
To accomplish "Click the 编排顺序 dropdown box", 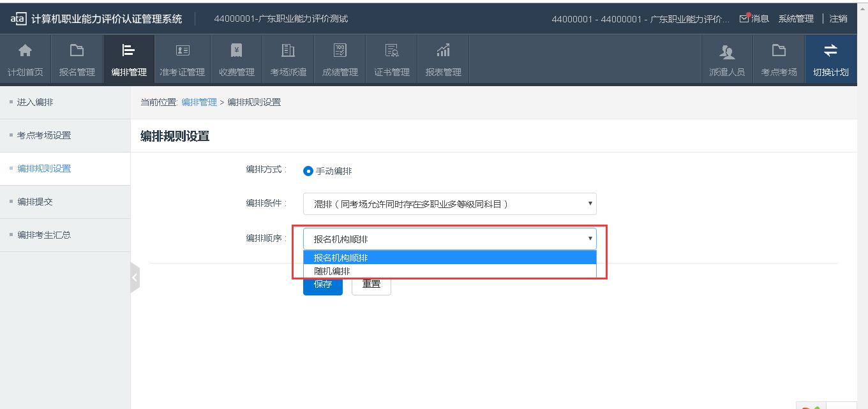I will point(450,239).
